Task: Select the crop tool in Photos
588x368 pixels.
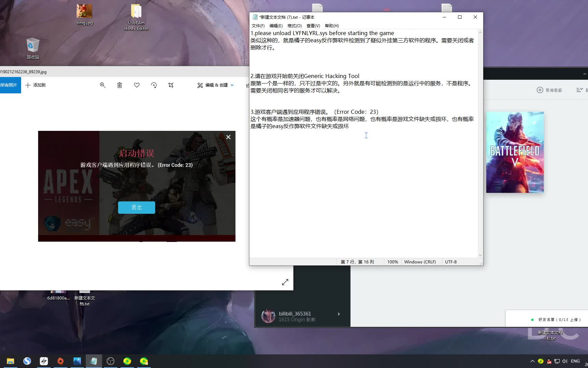Action: click(171, 85)
